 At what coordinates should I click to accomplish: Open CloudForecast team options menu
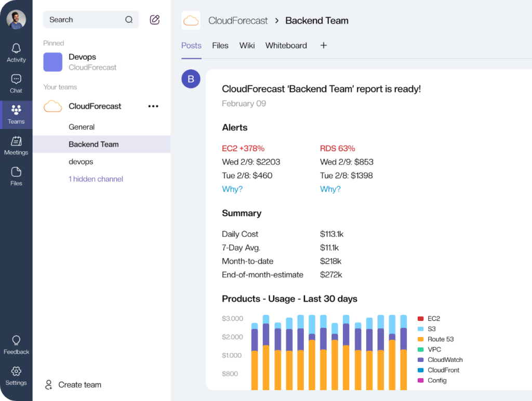pos(153,106)
